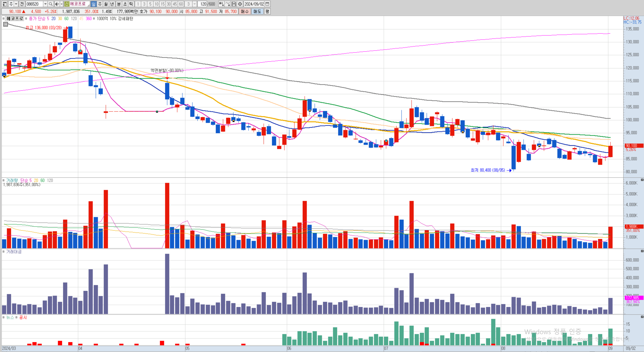
Task: Open the calendar date picker icon
Action: point(267,4)
